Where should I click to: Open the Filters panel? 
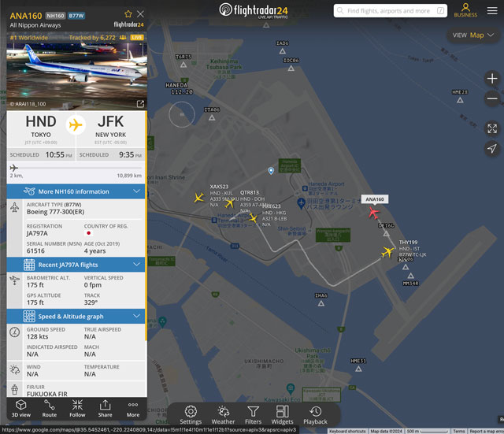[254, 415]
